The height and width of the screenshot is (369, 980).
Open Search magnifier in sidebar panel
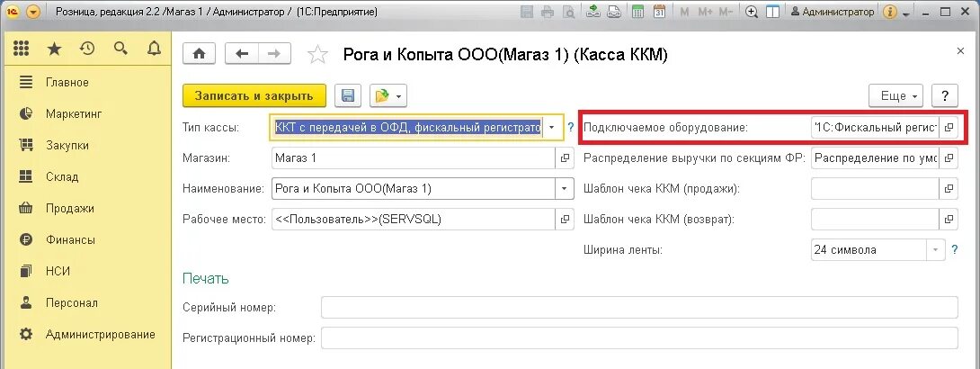pyautogui.click(x=120, y=49)
